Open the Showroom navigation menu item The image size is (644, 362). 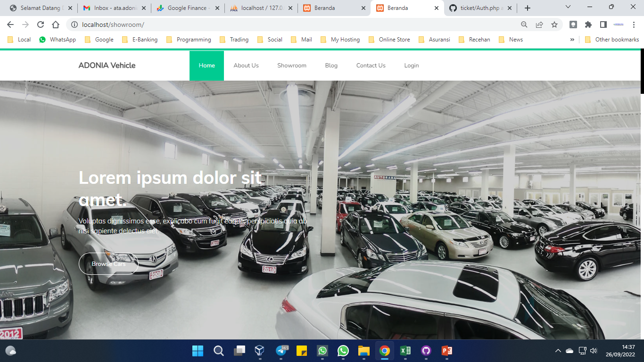coord(291,66)
